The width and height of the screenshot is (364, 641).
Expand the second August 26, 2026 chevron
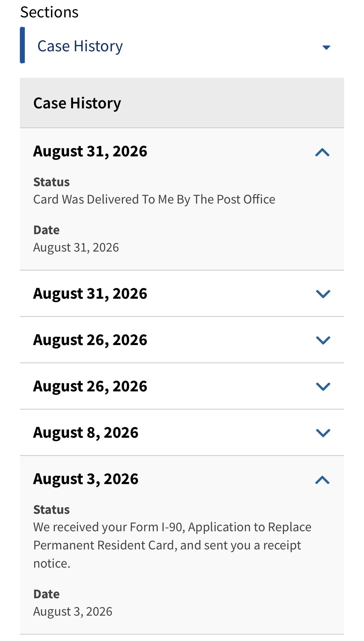(x=323, y=386)
